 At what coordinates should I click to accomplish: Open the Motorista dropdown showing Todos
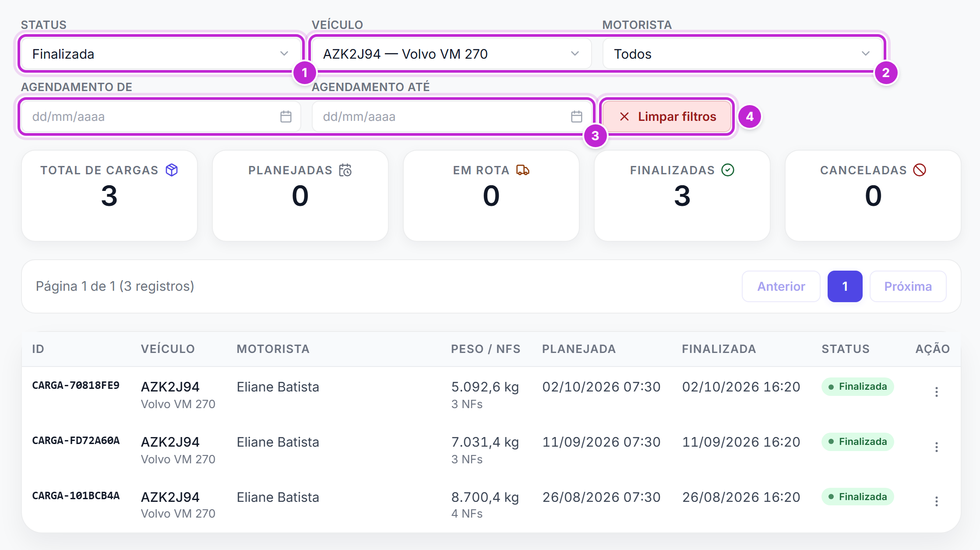click(x=742, y=54)
